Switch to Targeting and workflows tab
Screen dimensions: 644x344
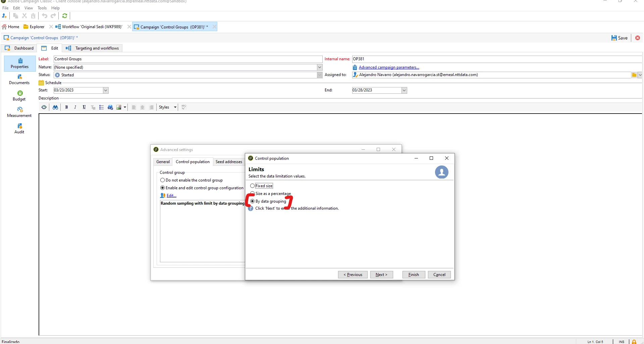point(93,48)
